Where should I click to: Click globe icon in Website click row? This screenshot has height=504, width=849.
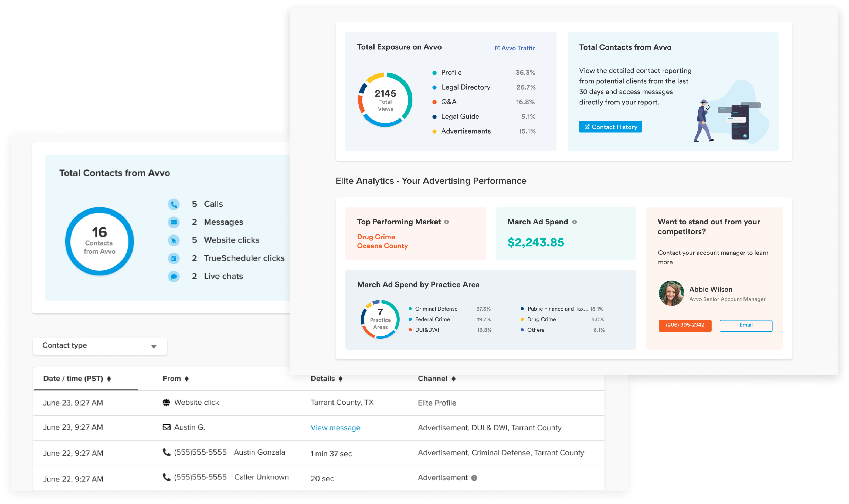click(166, 403)
